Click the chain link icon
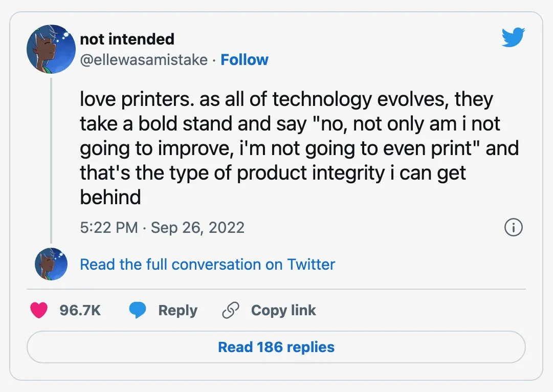 click(x=231, y=310)
